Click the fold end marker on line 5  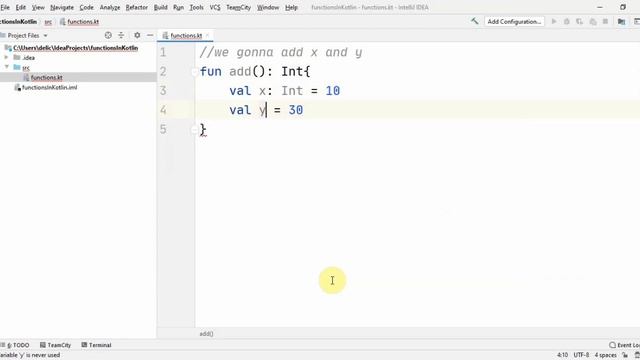tap(194, 130)
